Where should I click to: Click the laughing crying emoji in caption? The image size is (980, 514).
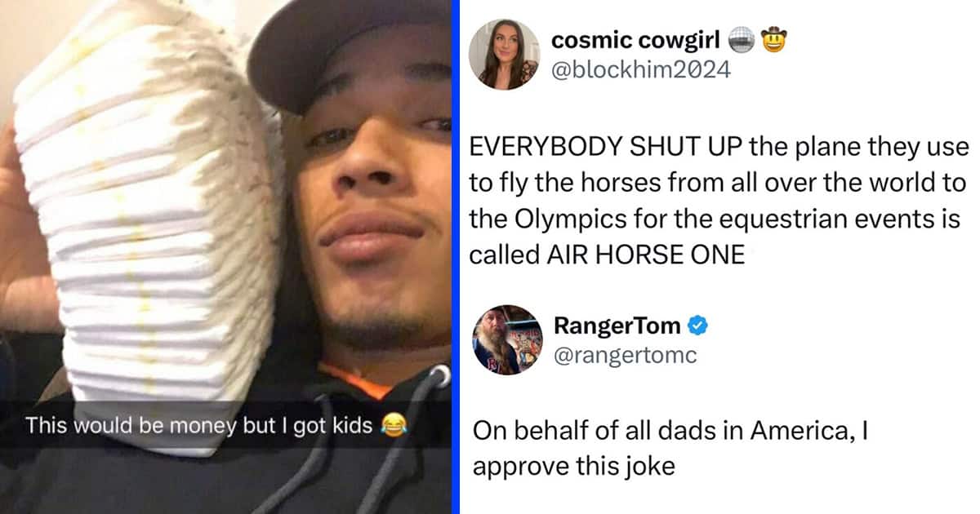pos(392,425)
